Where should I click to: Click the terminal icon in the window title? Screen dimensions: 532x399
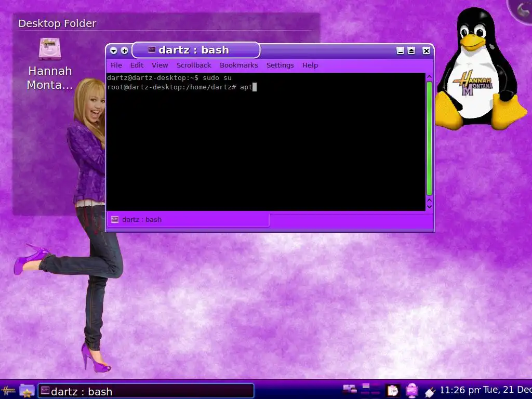pyautogui.click(x=152, y=50)
